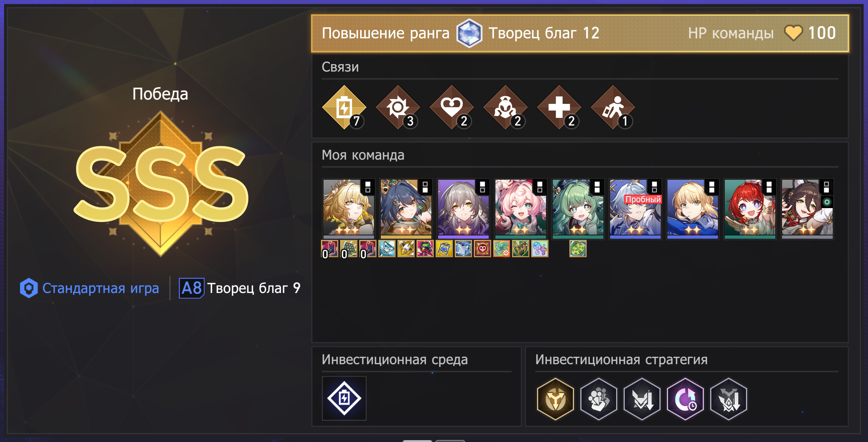Viewport: 868px width, 442px height.
Task: Click the A8 difficulty badge
Action: [x=191, y=288]
